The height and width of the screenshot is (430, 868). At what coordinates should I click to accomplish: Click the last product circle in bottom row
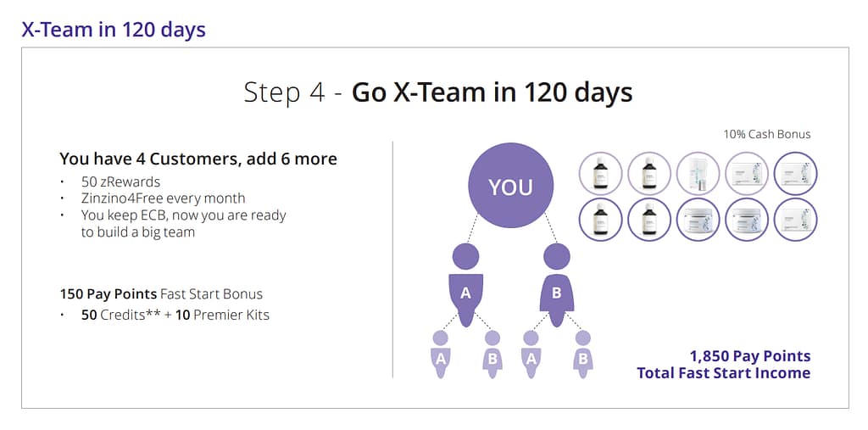click(795, 220)
